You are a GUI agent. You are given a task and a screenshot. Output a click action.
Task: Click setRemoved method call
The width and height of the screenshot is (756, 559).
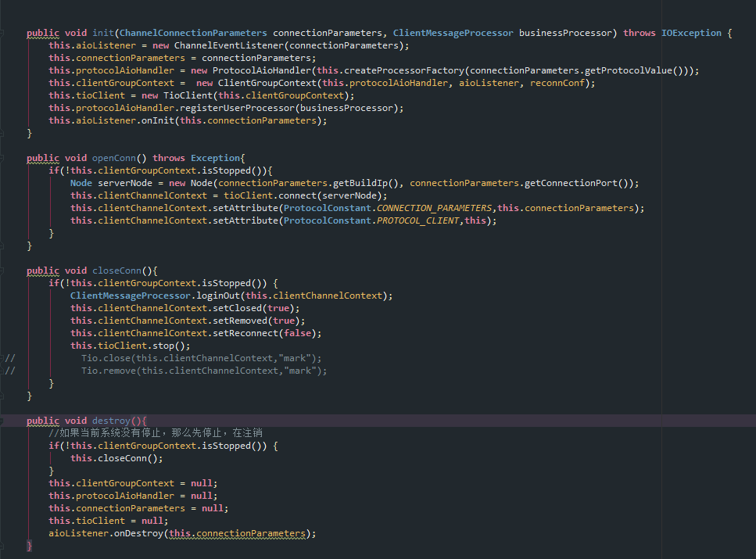pyautogui.click(x=240, y=321)
